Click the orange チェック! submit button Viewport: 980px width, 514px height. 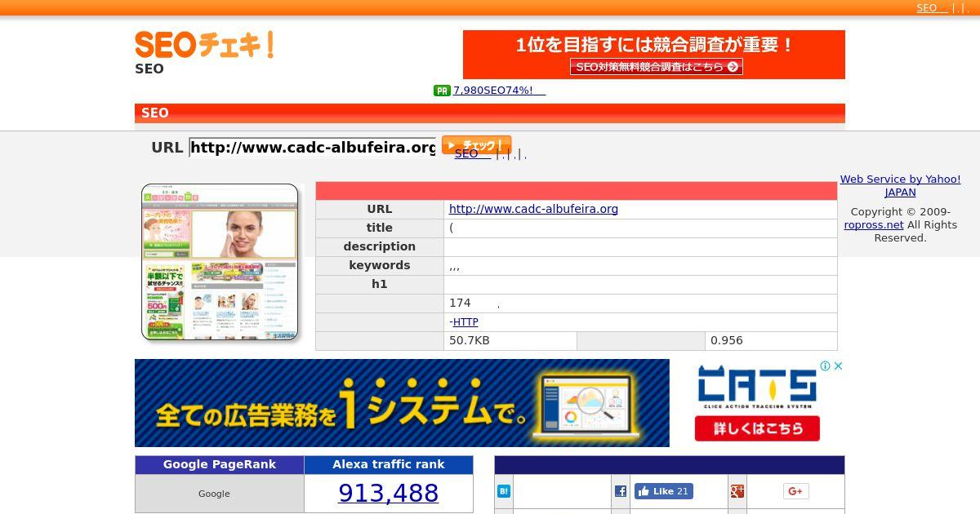pos(476,144)
